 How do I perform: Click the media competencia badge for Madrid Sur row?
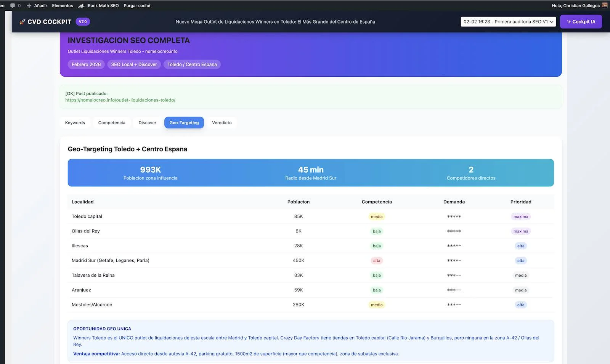click(x=377, y=260)
